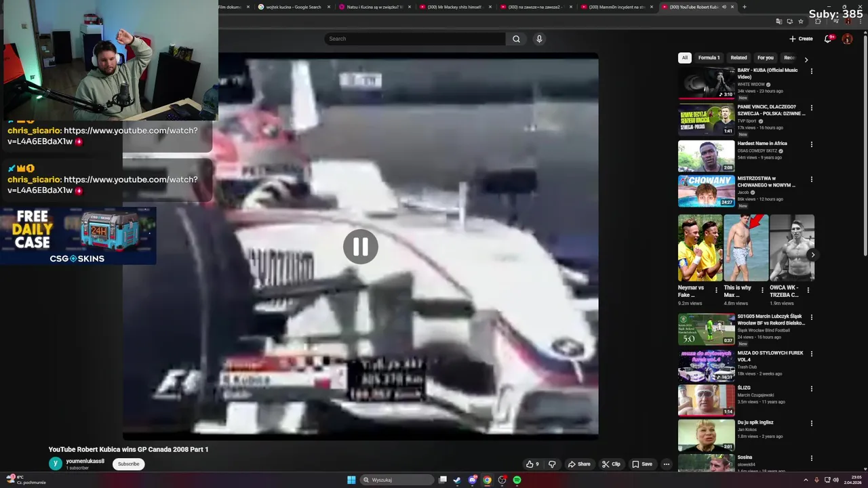Open Steam from the taskbar
Image resolution: width=868 pixels, height=488 pixels.
tap(457, 480)
